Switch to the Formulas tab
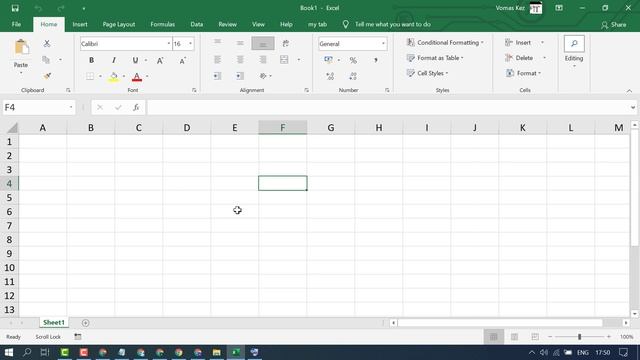640x360 pixels. pyautogui.click(x=162, y=24)
